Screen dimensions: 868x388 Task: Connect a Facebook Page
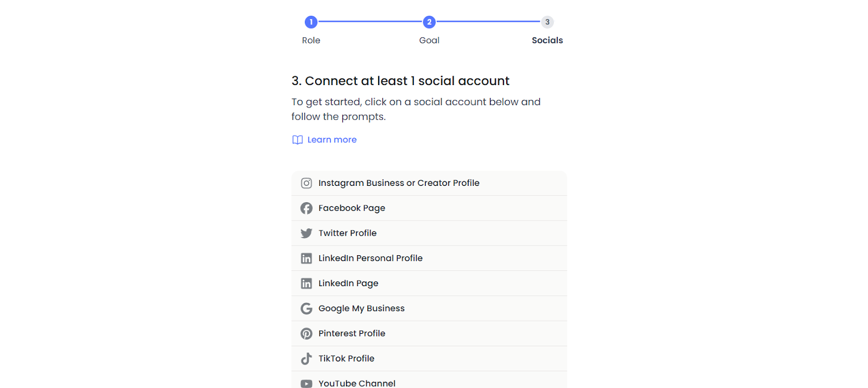429,208
